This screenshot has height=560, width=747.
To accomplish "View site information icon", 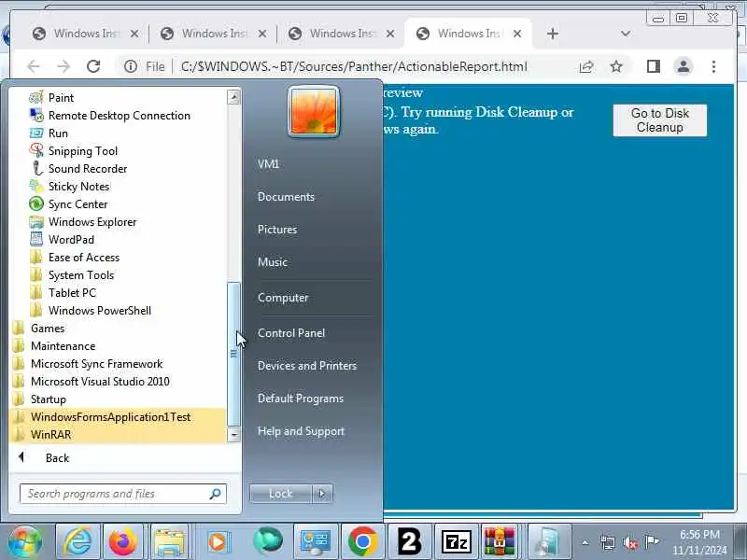I will (131, 66).
